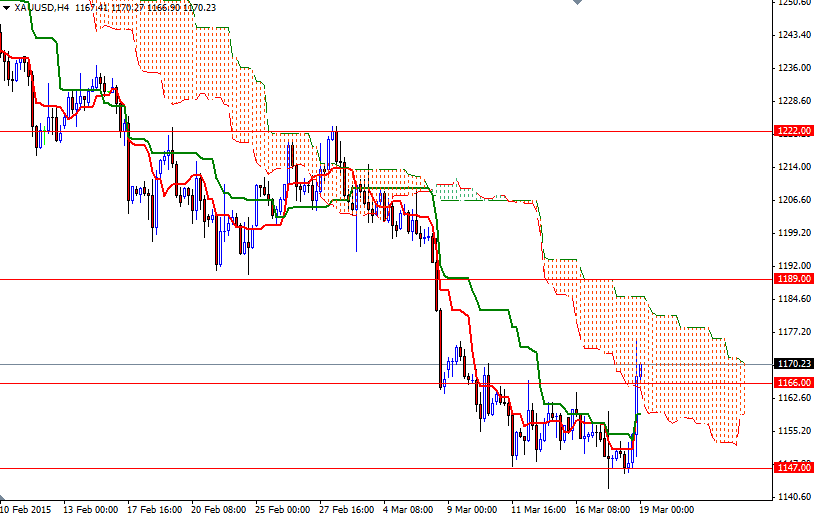814x516 pixels.
Task: Click the close value 1170.23 in header
Action: click(200, 8)
